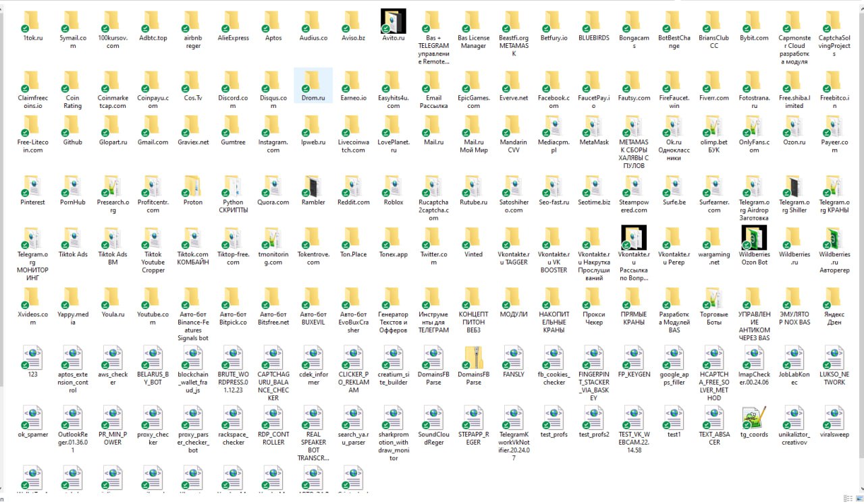Select the Proton folder icon
The image size is (864, 504).
click(193, 186)
